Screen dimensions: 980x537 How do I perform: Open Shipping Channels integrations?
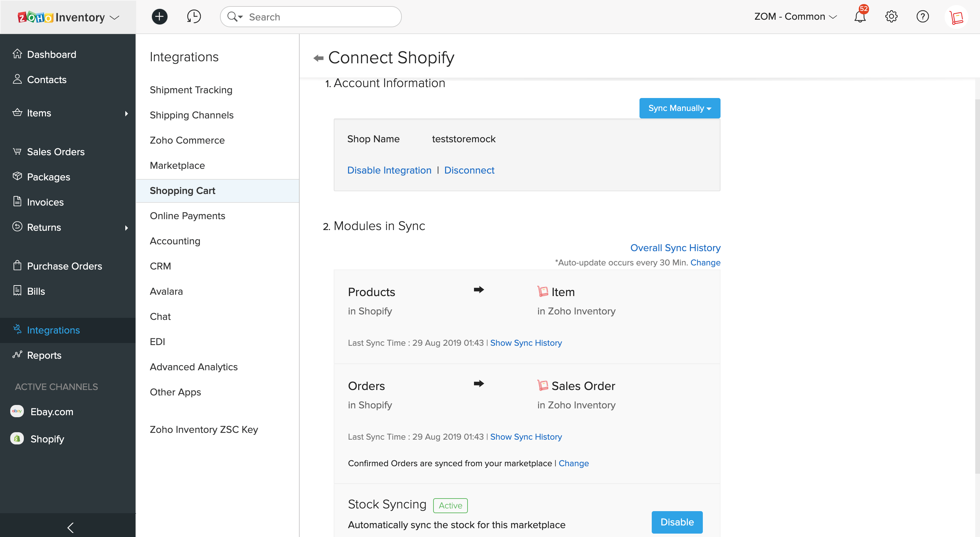191,115
